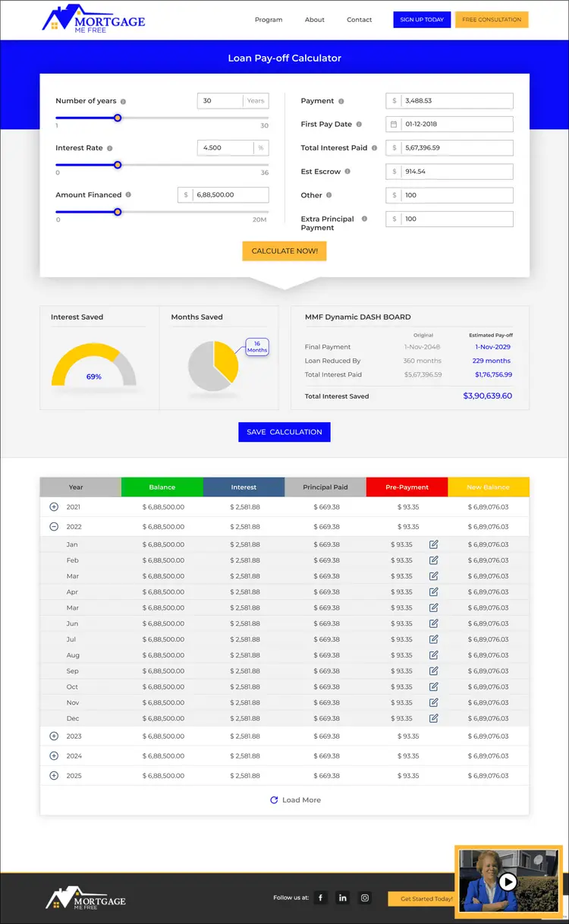This screenshot has height=924, width=569.
Task: Click Load More below the table
Action: (x=295, y=800)
